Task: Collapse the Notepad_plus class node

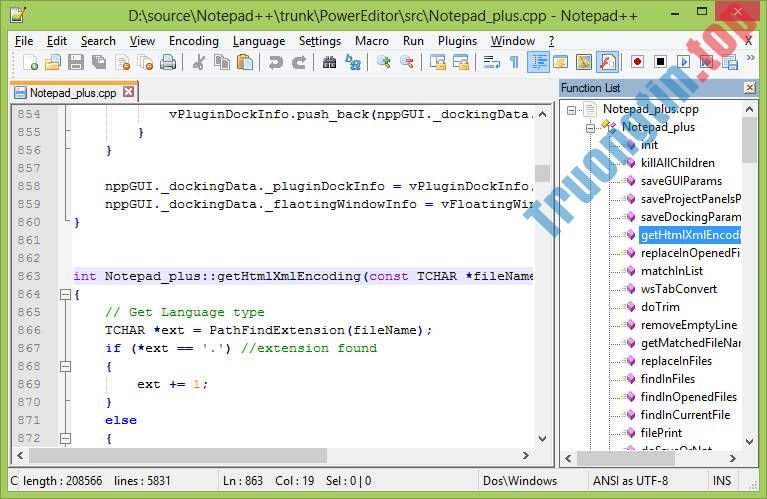Action: (x=590, y=128)
